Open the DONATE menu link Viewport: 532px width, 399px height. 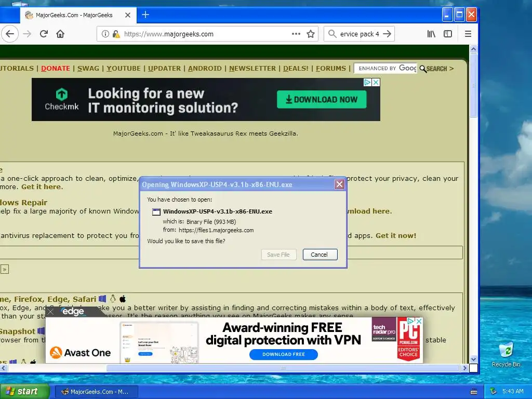56,68
